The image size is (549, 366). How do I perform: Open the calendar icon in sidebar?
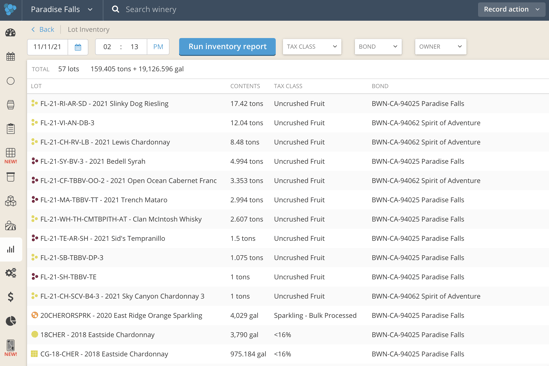click(11, 56)
